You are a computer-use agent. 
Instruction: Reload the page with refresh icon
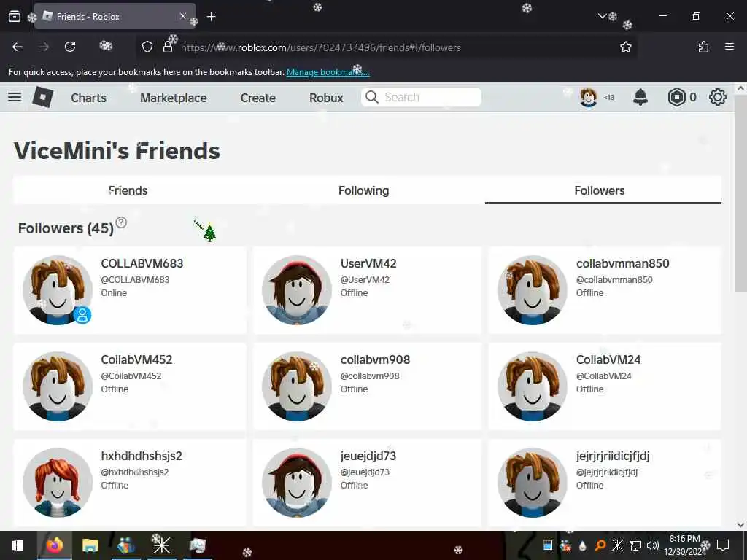(x=70, y=47)
